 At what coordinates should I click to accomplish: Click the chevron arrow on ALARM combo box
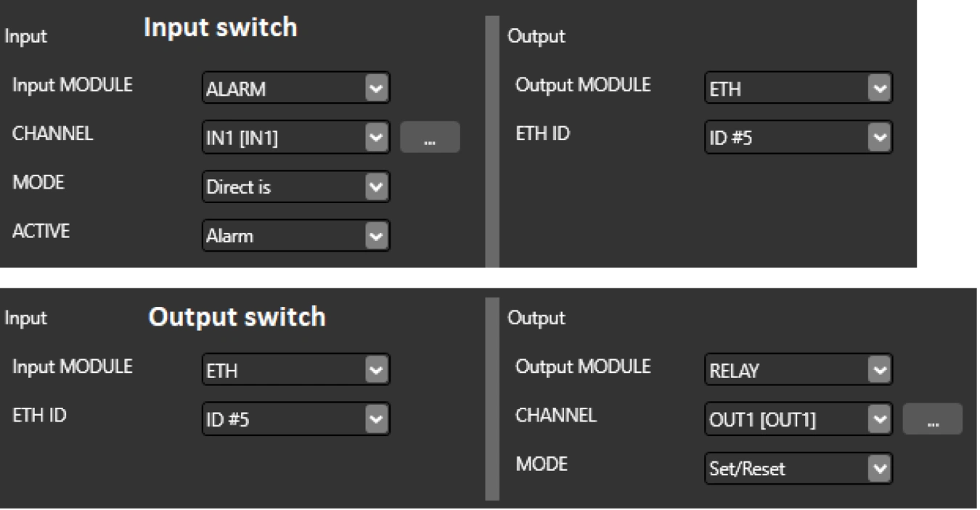[377, 89]
